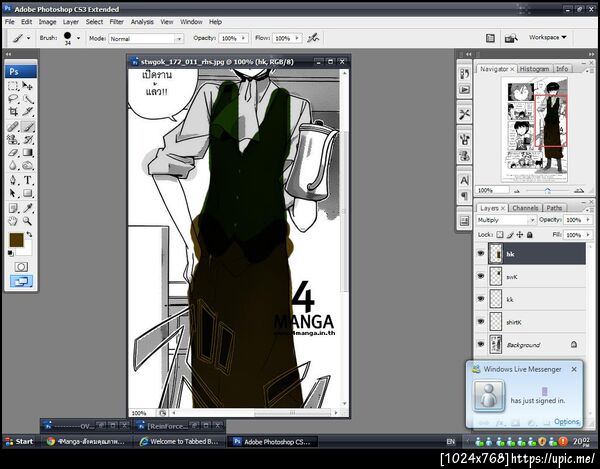600x469 pixels.
Task: Select the Zoom tool
Action: pos(28,221)
